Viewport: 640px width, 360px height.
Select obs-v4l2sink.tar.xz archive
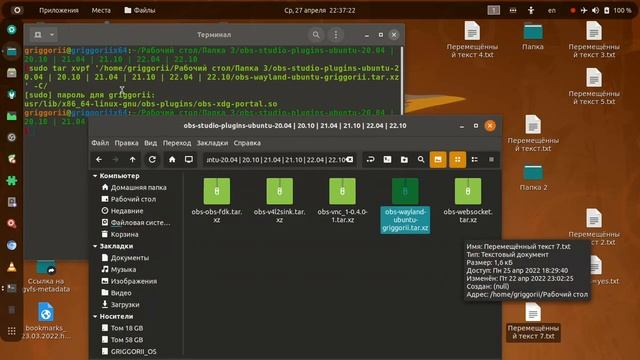[x=280, y=200]
